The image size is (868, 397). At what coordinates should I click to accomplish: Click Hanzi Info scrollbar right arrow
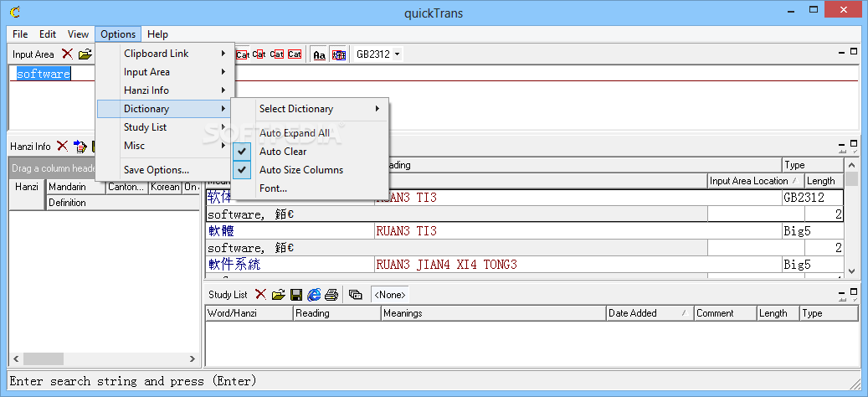(x=193, y=358)
